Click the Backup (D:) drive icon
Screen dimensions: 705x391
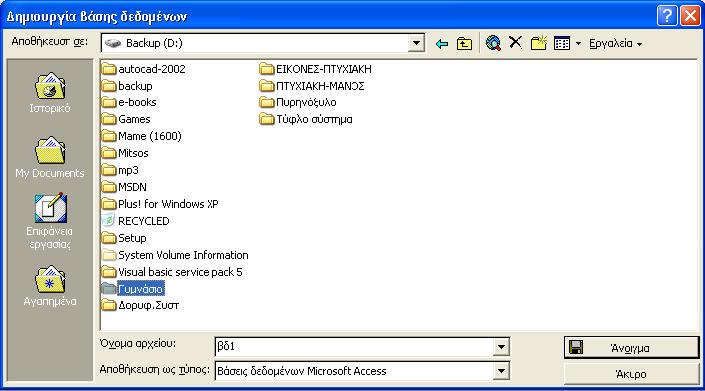113,43
